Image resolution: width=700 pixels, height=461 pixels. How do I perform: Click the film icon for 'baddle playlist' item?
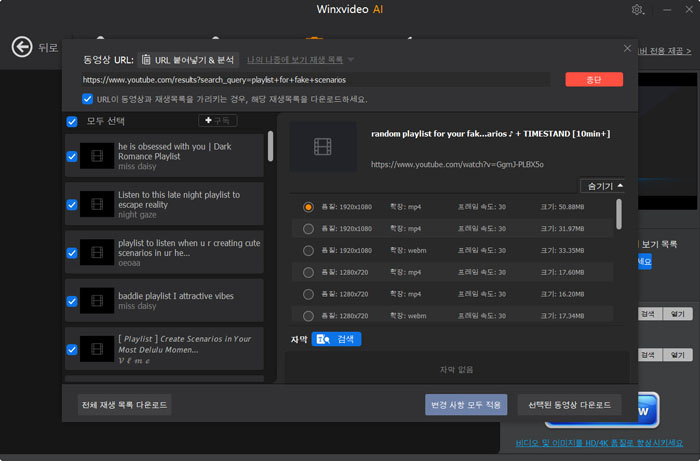coord(96,301)
